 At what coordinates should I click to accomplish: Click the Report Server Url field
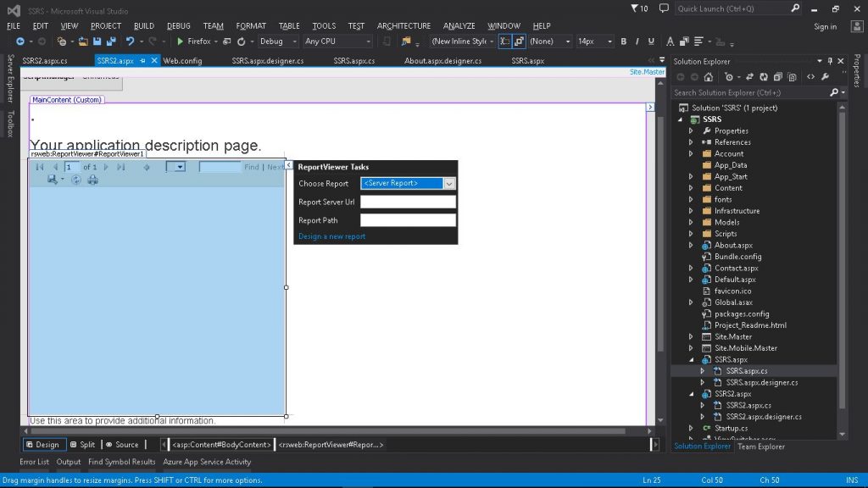point(408,202)
